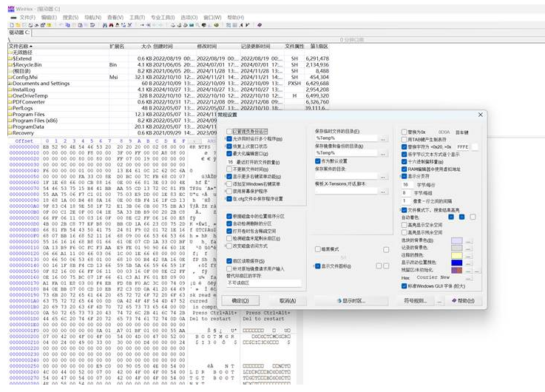
Task: Click the Open RAM blue chip toolbar icon
Action: pyautogui.click(x=192, y=25)
